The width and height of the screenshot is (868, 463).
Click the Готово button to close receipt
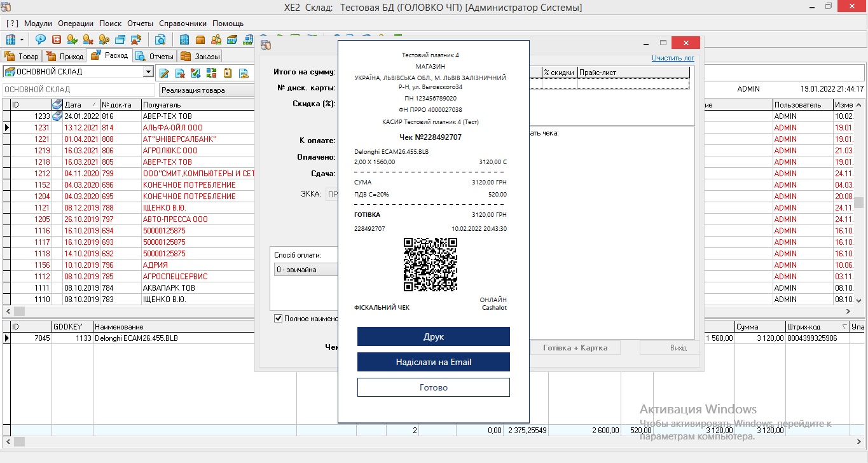tap(433, 387)
